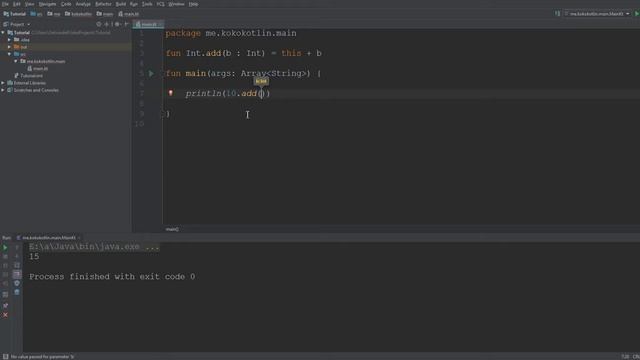640x360 pixels.
Task: Open the Window menu
Action: [176, 4]
